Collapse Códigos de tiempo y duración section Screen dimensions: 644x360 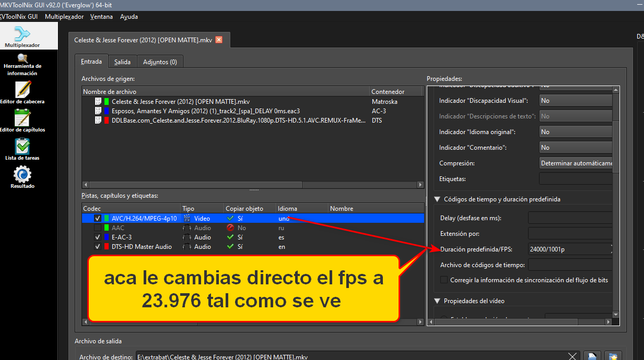(437, 199)
